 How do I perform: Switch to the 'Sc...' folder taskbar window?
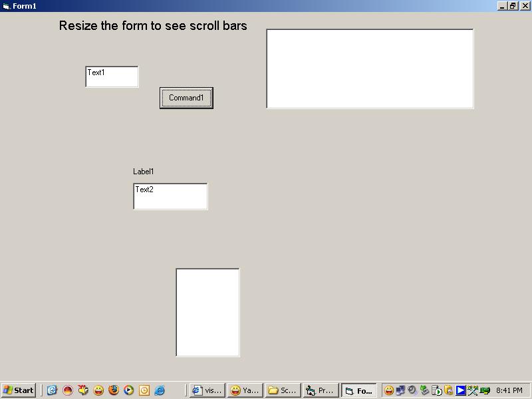pos(283,390)
